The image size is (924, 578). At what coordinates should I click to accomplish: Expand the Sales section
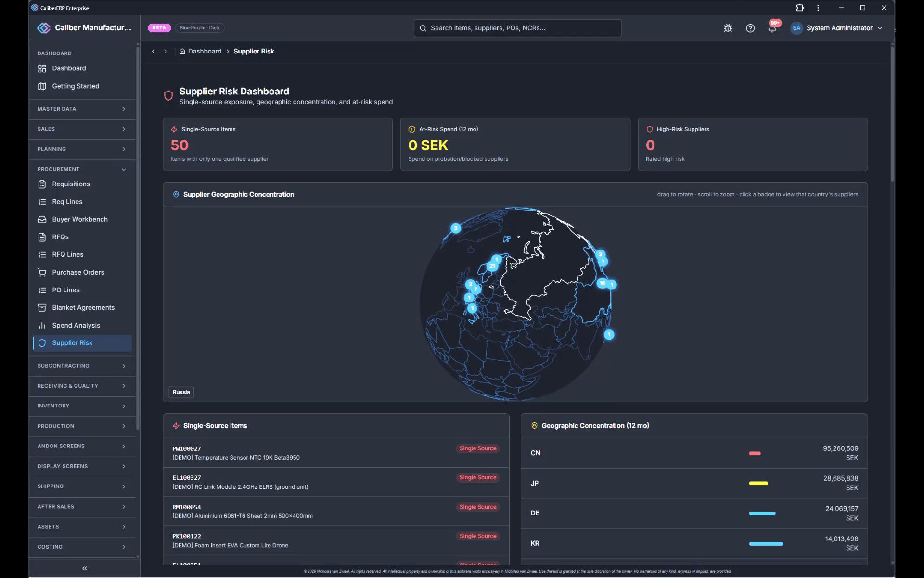click(82, 129)
